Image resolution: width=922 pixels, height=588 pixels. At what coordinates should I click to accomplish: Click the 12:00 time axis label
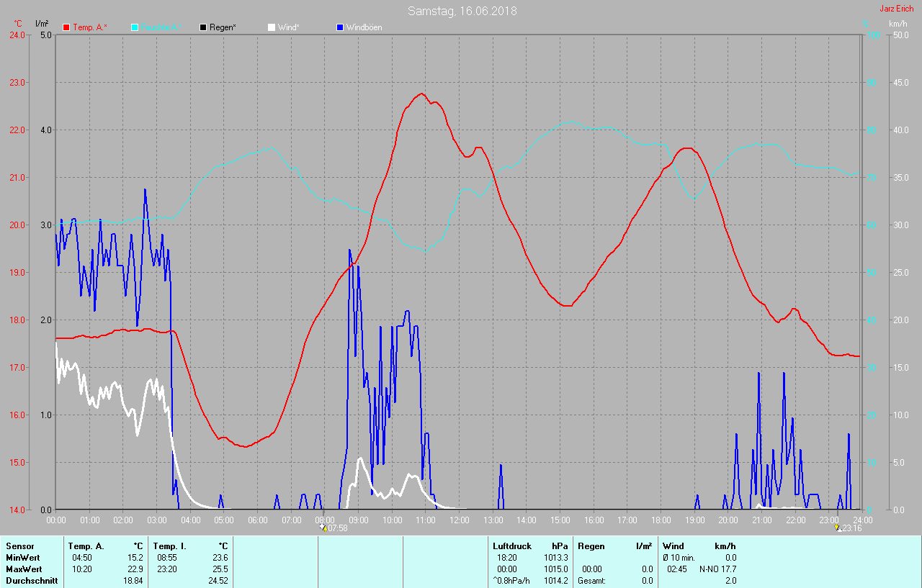[x=459, y=520]
